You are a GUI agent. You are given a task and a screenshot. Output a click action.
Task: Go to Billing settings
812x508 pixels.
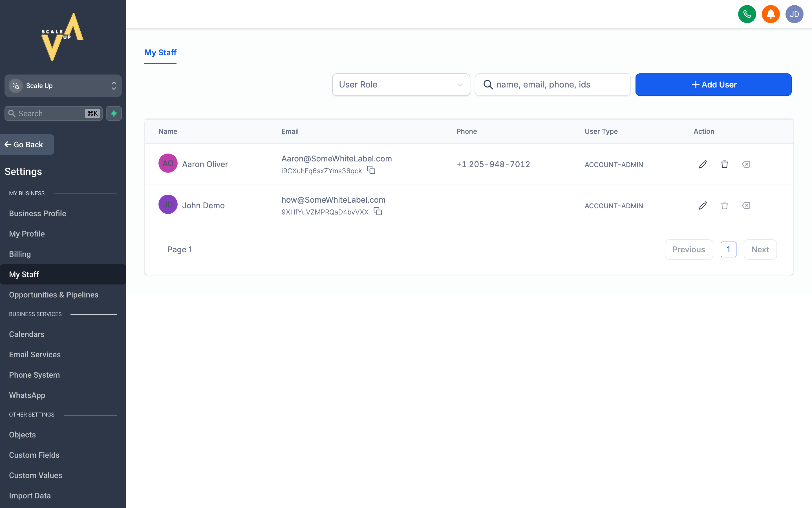20,254
